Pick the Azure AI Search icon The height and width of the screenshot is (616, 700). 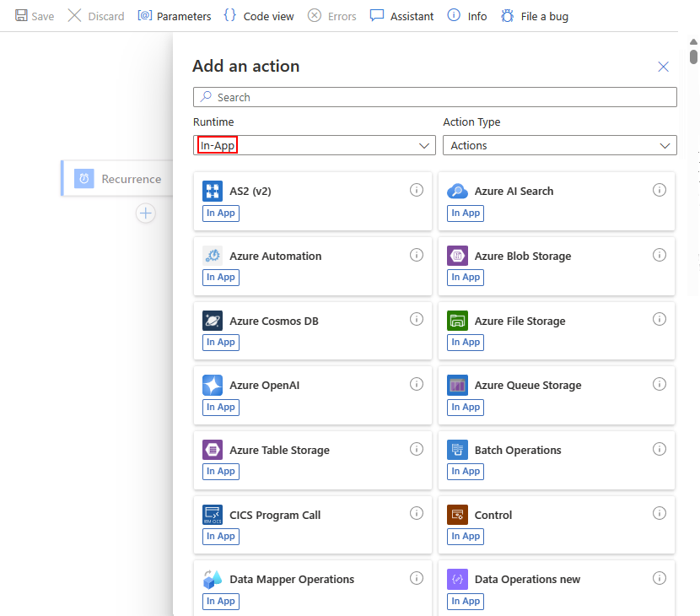coord(457,192)
